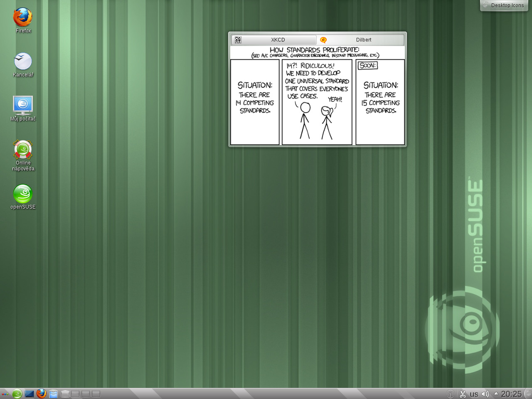Image resolution: width=532 pixels, height=399 pixels.
Task: Open the three-dot activities icon in panel
Action: point(5,394)
